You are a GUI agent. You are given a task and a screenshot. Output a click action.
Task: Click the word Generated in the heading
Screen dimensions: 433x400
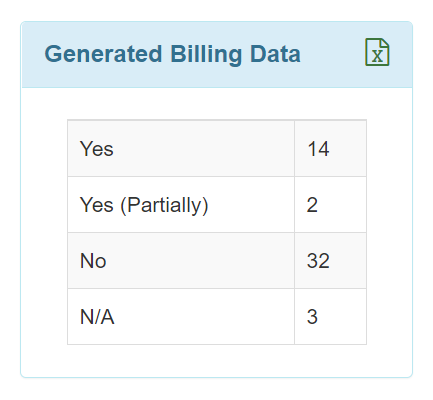coord(103,54)
